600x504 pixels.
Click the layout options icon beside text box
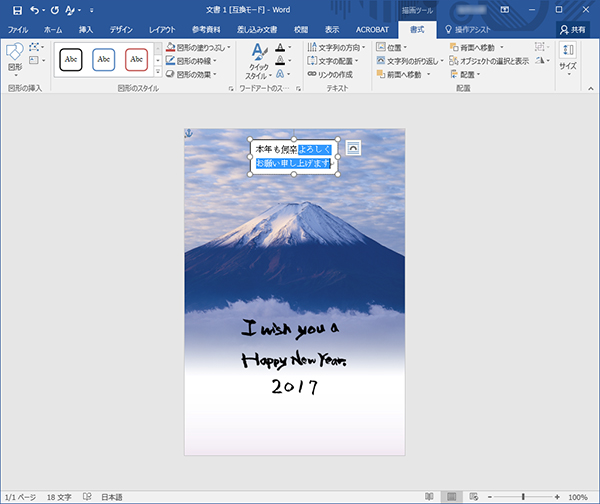coord(352,148)
